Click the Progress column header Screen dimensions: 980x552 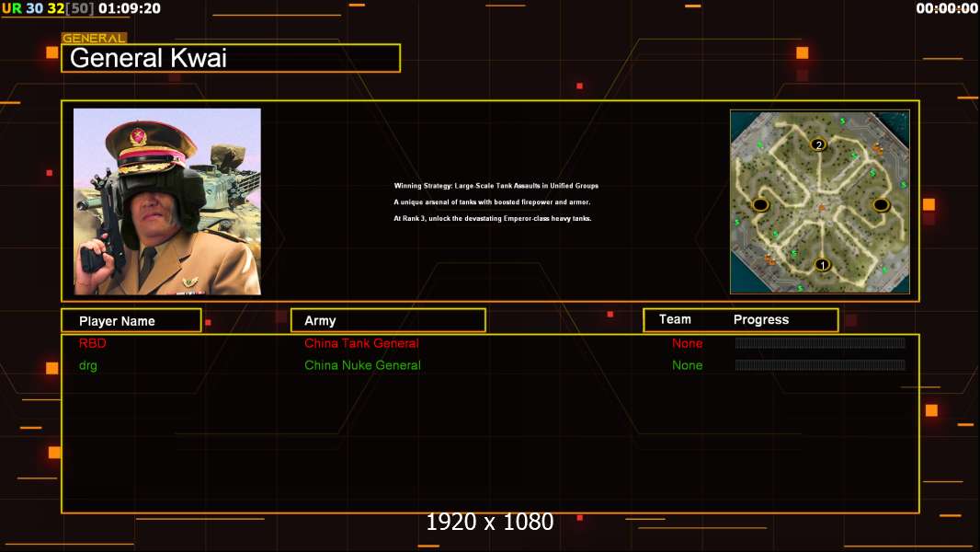(760, 319)
